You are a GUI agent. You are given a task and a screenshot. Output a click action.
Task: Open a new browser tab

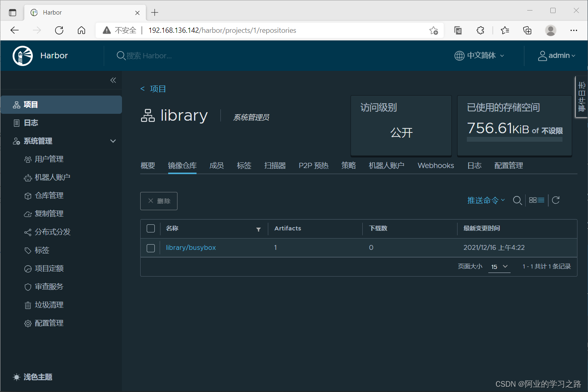pos(155,13)
